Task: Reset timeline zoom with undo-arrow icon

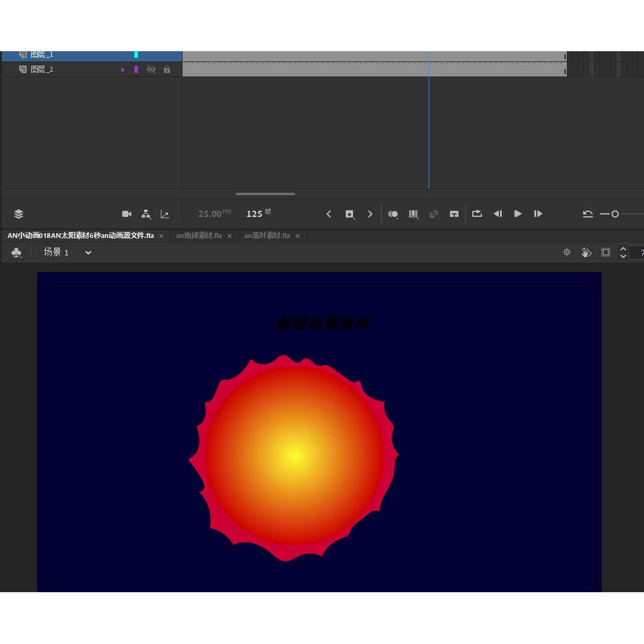Action: pos(588,214)
